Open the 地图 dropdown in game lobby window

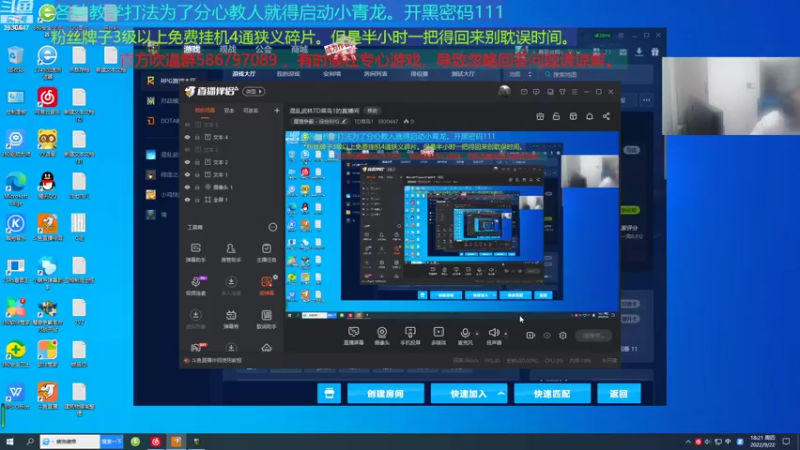click(520, 74)
